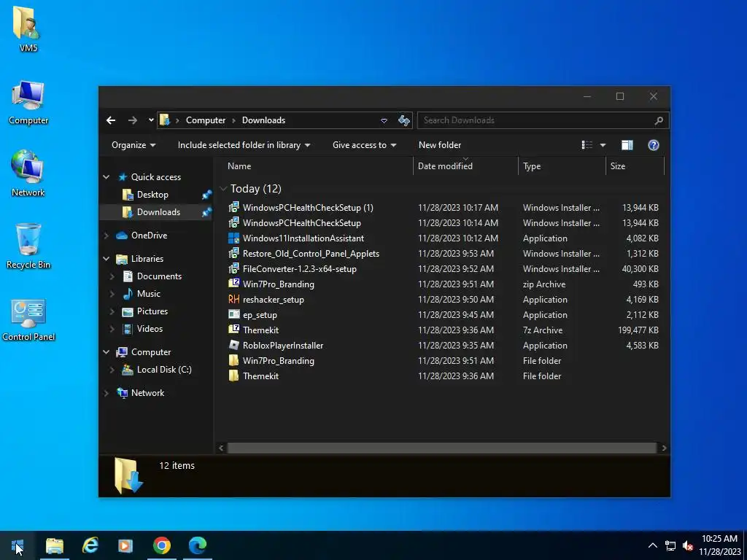Viewport: 747px width, 560px height.
Task: Click Computer in the address breadcrumb
Action: tap(205, 120)
